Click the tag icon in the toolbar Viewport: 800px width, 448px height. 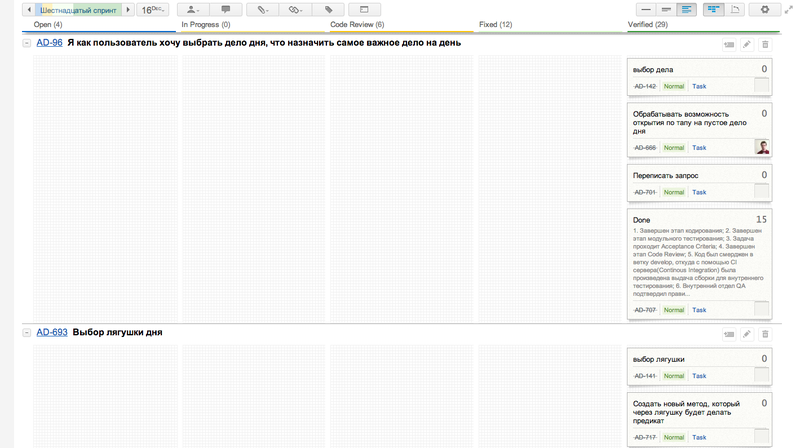[x=328, y=10]
